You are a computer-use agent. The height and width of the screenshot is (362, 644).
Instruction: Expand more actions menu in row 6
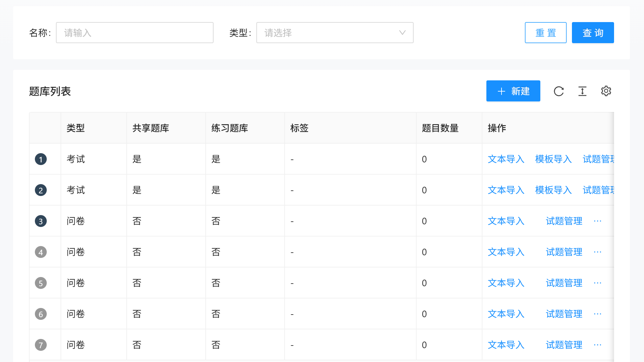598,314
